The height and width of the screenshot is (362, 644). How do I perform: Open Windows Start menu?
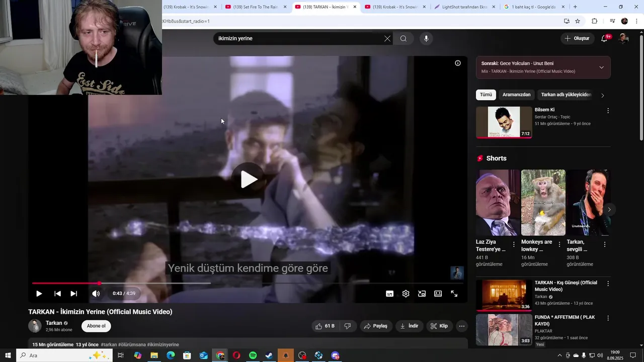coord(8,355)
